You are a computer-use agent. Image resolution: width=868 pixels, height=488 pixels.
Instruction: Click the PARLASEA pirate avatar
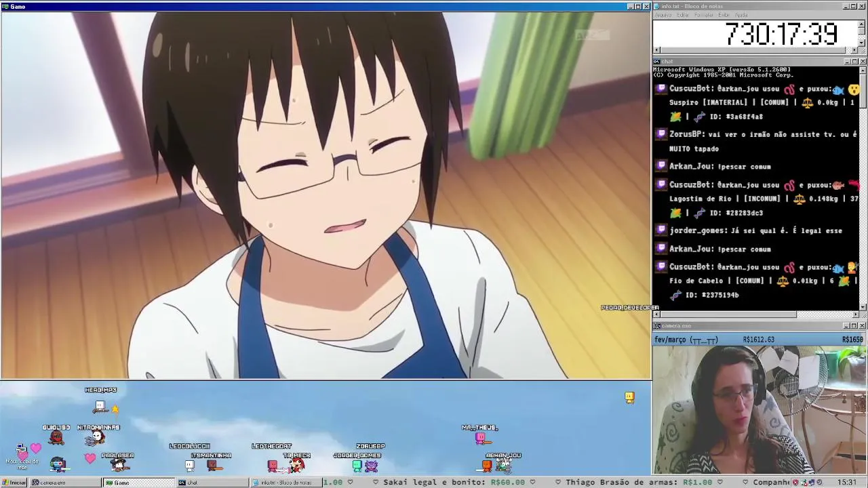coord(119,465)
